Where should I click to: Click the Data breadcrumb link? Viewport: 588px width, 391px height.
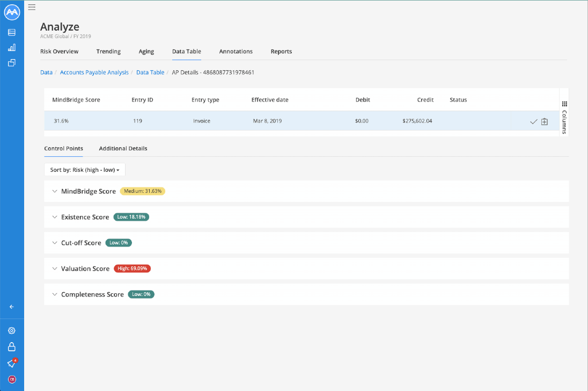[46, 73]
